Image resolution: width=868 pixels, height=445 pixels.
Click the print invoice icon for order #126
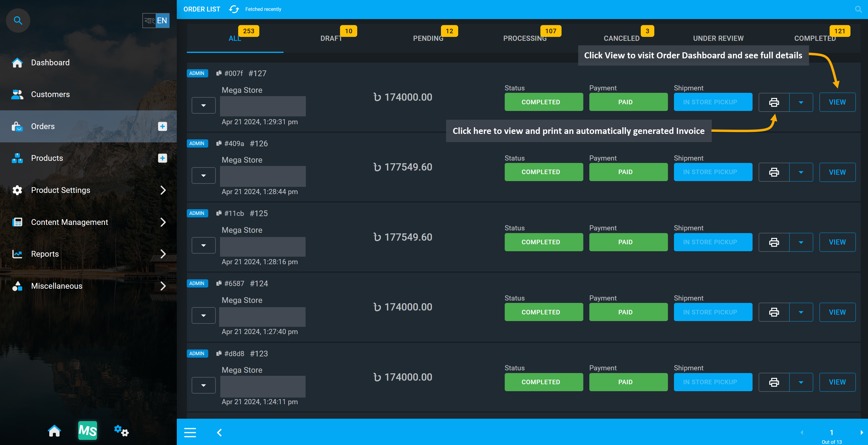pos(773,172)
